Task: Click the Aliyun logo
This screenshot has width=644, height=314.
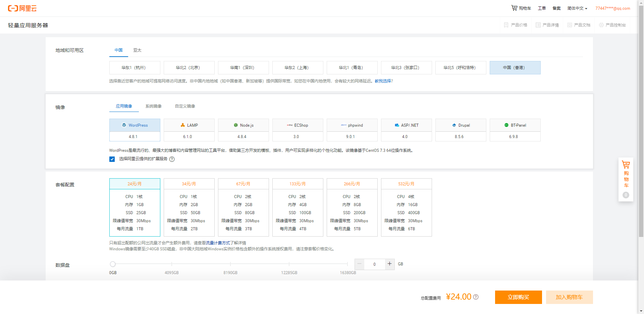Action: pyautogui.click(x=22, y=8)
